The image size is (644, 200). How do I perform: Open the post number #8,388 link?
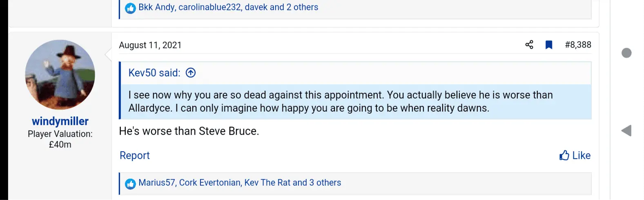pyautogui.click(x=578, y=45)
